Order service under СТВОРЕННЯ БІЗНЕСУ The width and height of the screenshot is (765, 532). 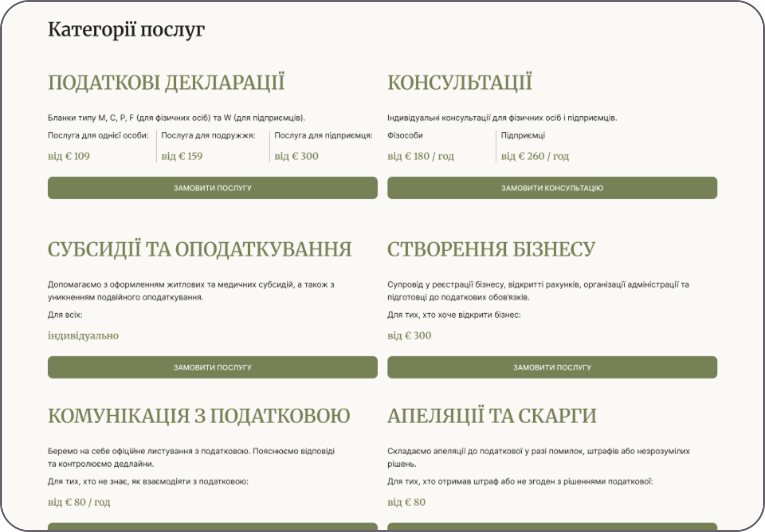click(x=552, y=367)
